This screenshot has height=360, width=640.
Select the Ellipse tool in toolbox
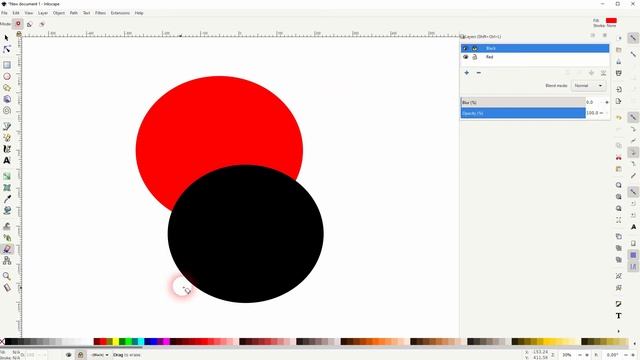[x=7, y=76]
